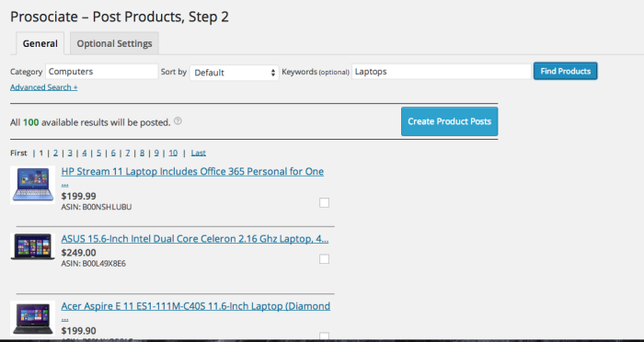Open the Sort by Default dropdown

pyautogui.click(x=234, y=73)
